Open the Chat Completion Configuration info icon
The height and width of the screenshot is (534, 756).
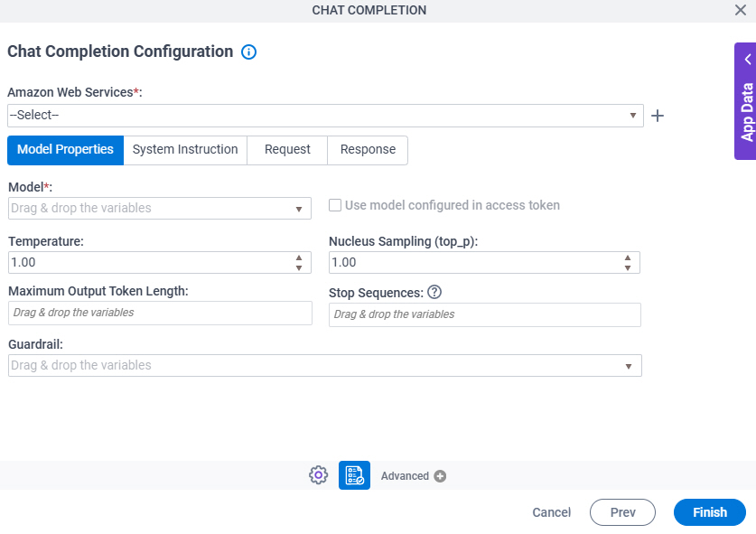click(x=248, y=52)
